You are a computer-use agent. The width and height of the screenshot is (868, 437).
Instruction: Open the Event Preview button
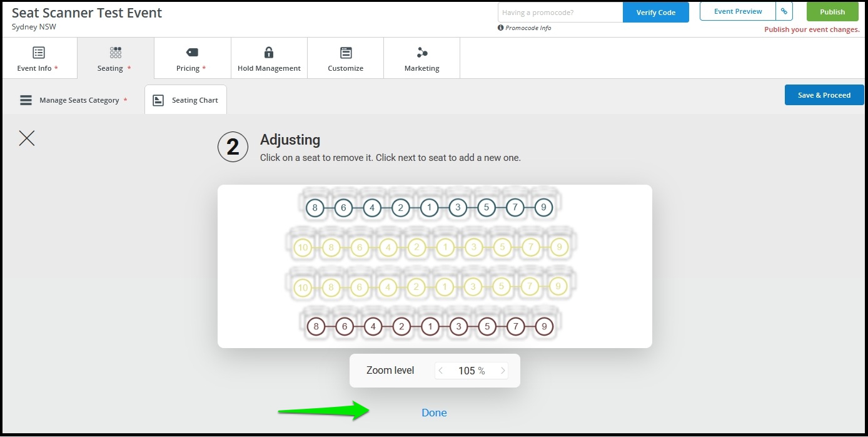[x=738, y=11]
